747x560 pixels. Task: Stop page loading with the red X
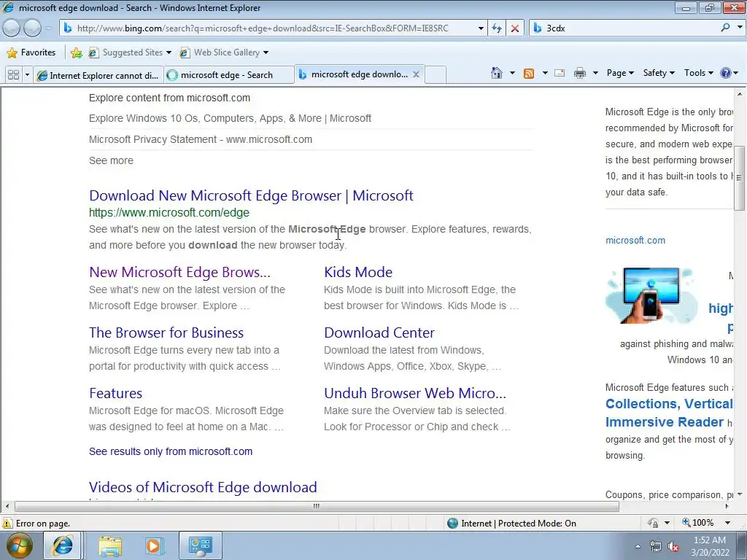pyautogui.click(x=515, y=28)
